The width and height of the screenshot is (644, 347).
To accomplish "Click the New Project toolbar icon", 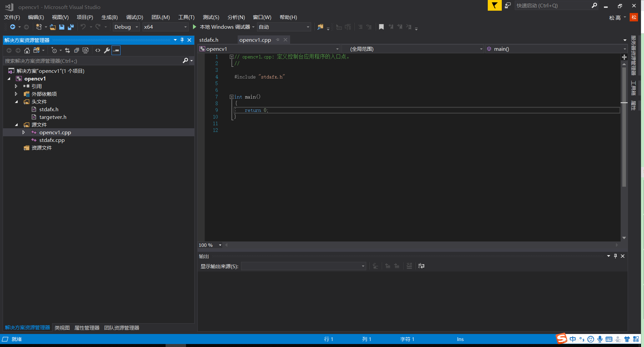I will [39, 27].
